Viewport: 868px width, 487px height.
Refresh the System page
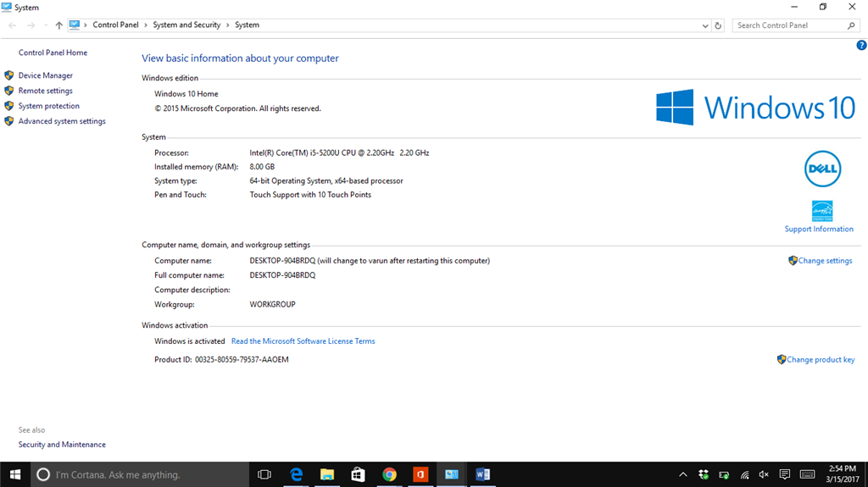(718, 25)
